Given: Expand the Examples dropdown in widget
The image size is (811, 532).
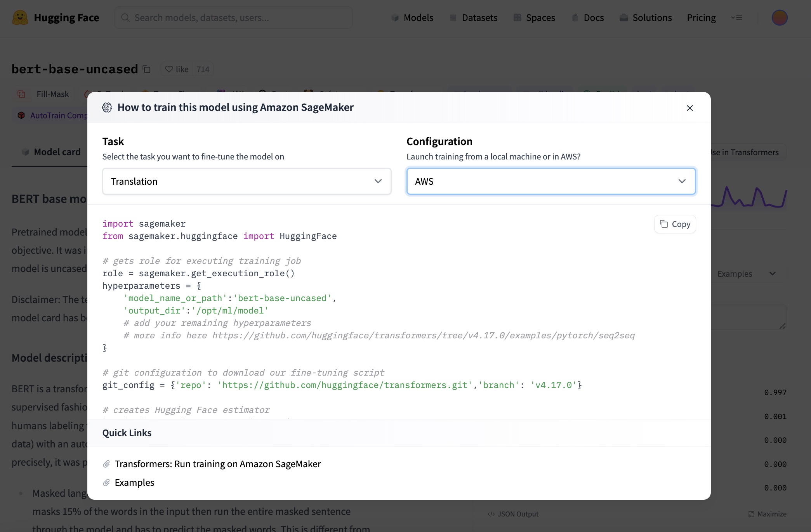Looking at the screenshot, I should 745,274.
